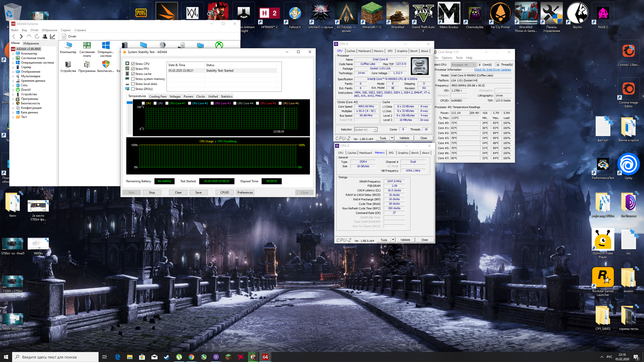Click the AIDA64 forward navigation arrow

click(x=21, y=36)
